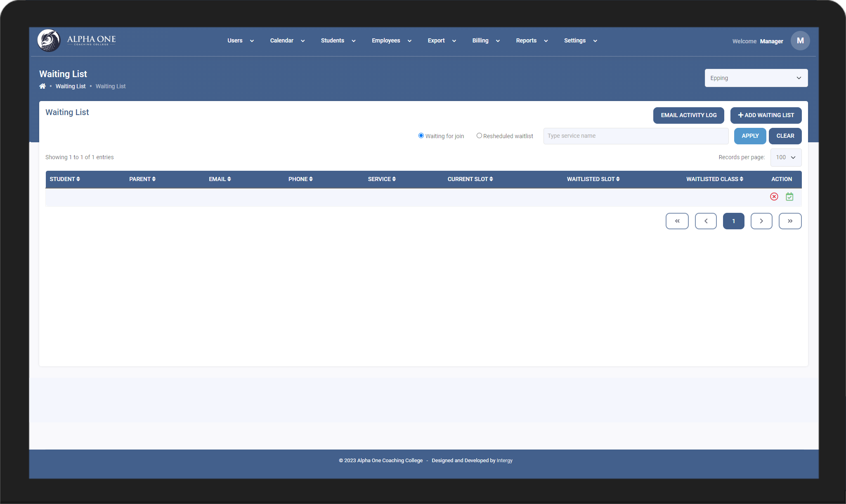The height and width of the screenshot is (504, 846).
Task: Click the home icon in breadcrumb
Action: [43, 86]
